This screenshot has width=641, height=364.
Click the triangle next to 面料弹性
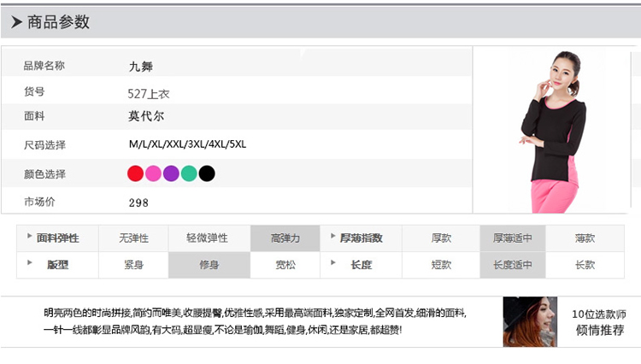[30, 236]
